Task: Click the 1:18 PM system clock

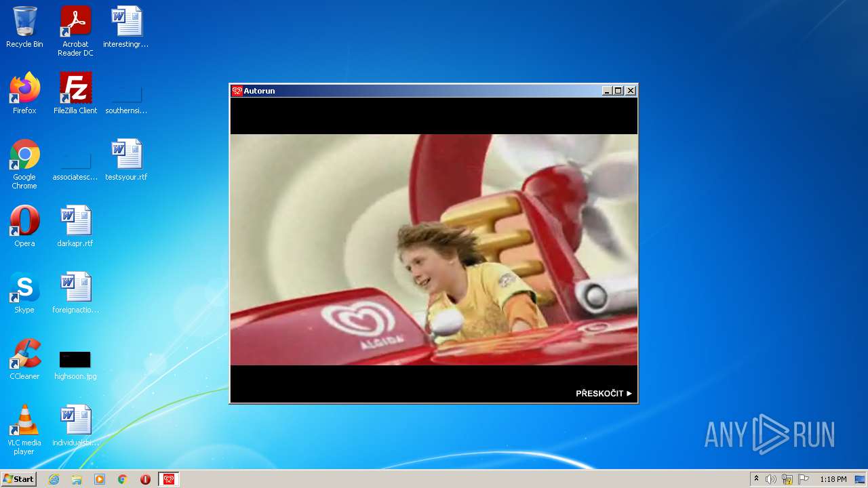Action: [x=833, y=479]
